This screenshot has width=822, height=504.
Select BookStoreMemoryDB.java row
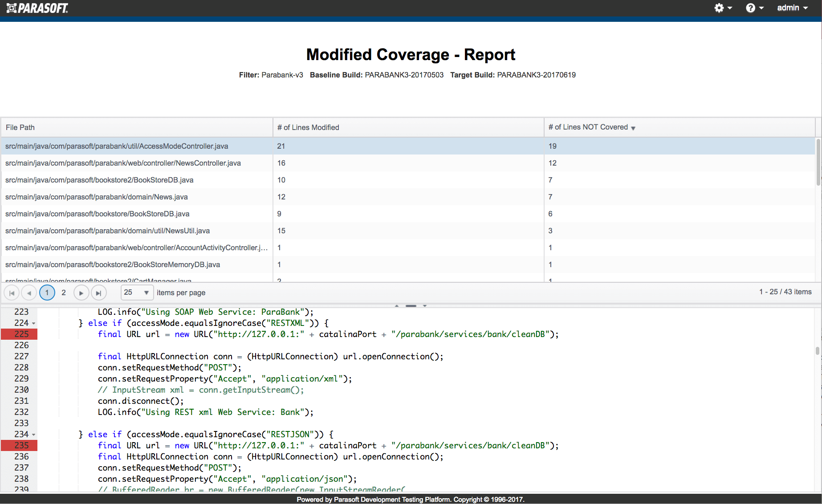pos(408,264)
